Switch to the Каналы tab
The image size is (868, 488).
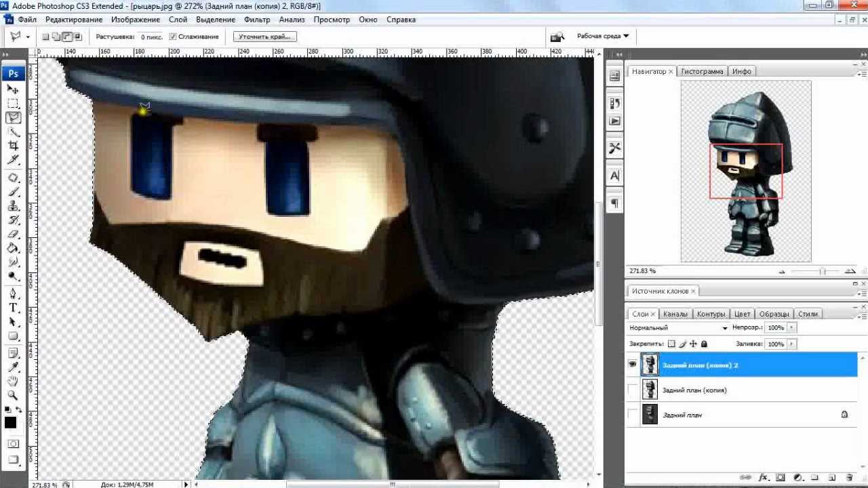click(x=675, y=314)
